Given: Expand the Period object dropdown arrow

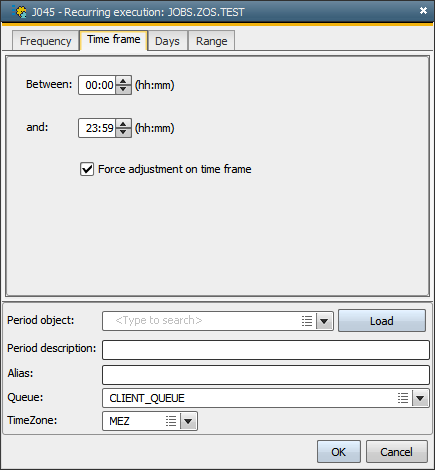Looking at the screenshot, I should pyautogui.click(x=324, y=321).
